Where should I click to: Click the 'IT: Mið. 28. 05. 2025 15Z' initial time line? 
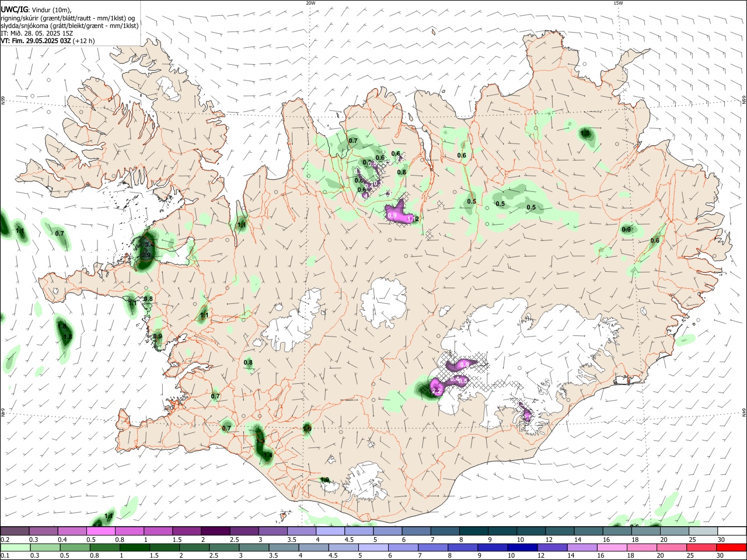coord(36,33)
